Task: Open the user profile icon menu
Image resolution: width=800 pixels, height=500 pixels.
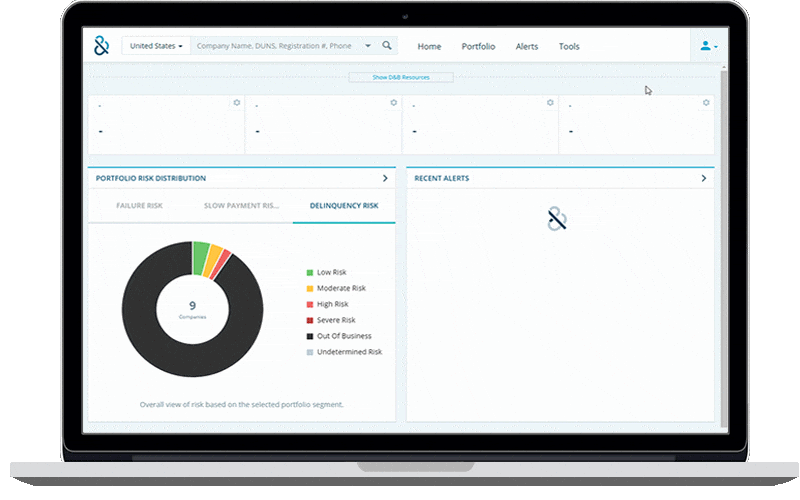Action: click(708, 46)
